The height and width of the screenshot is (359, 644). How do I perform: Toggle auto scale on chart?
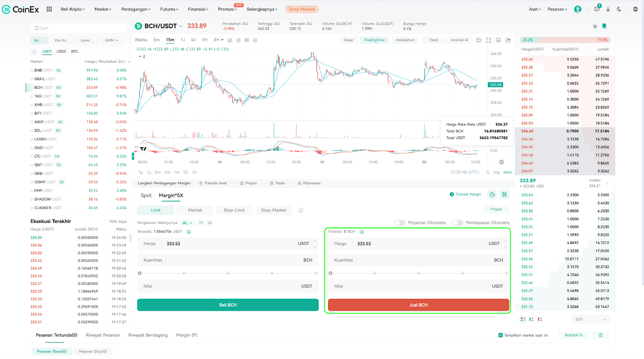click(x=508, y=172)
